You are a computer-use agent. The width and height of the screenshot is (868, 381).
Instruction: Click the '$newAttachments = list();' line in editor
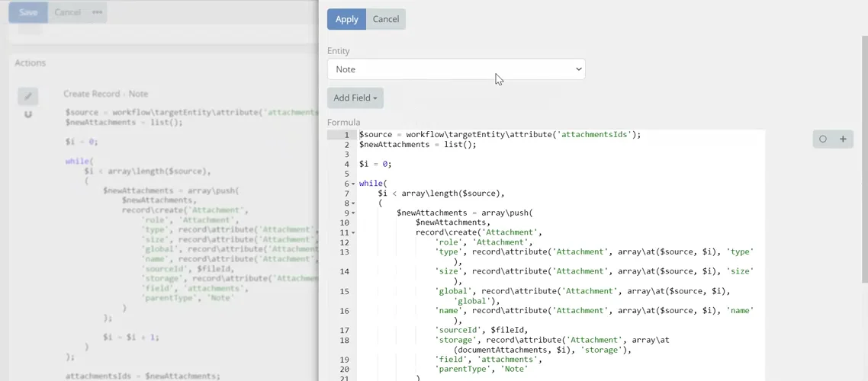417,144
